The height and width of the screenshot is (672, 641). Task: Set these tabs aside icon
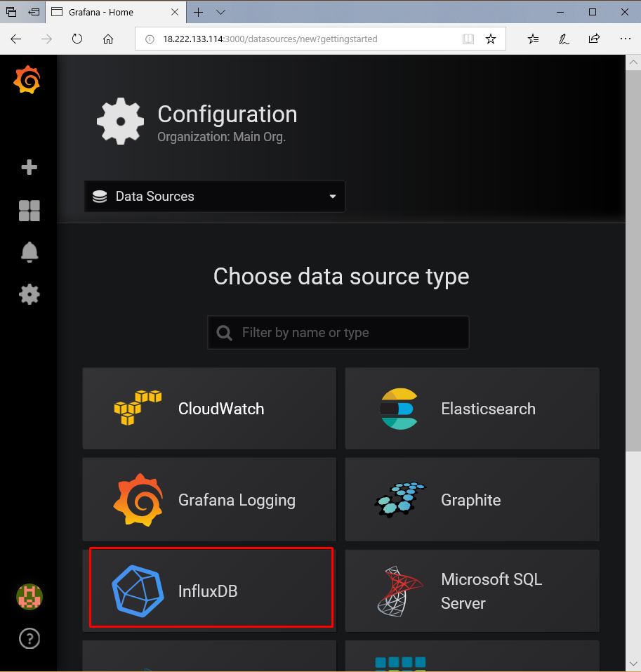[x=34, y=12]
